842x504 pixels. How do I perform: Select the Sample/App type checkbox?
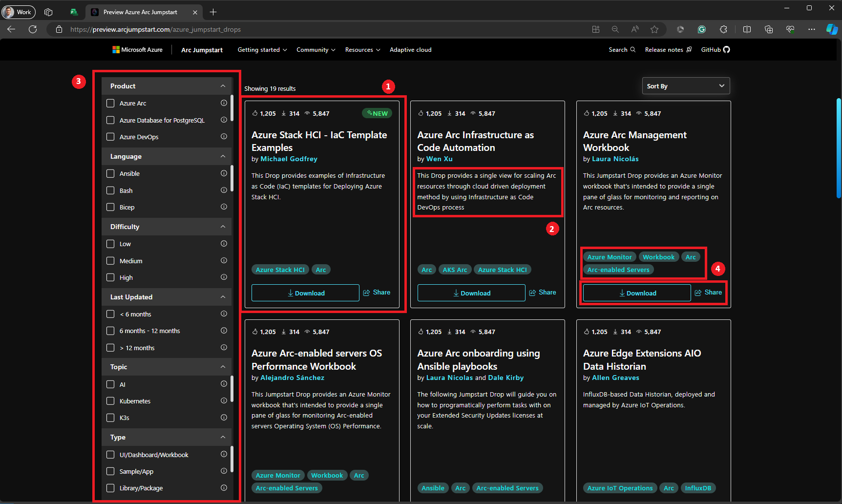[x=110, y=471]
